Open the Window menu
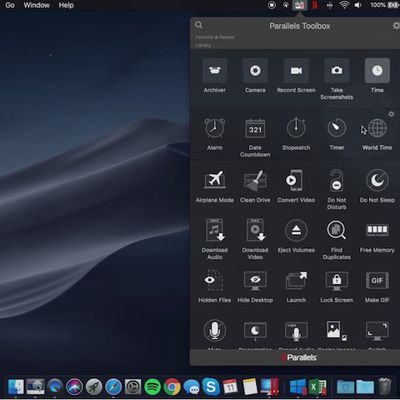400x400 pixels. coord(37,5)
